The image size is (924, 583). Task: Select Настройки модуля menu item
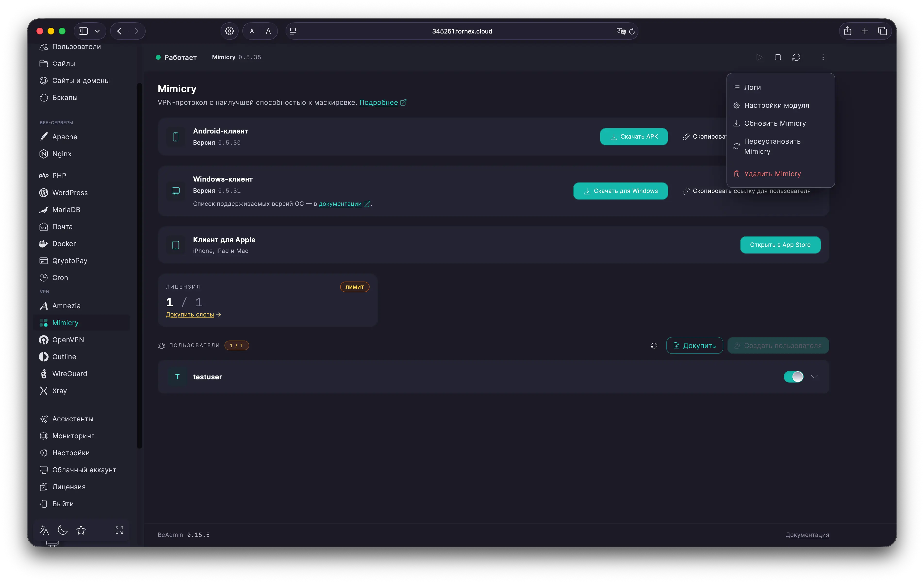(x=781, y=105)
